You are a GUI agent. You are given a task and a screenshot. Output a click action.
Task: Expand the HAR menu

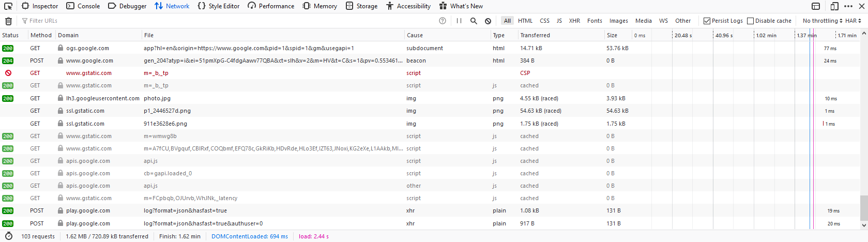[x=853, y=21]
